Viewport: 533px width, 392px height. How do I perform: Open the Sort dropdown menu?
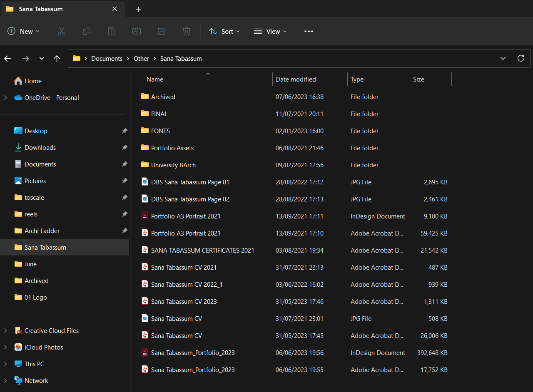tap(224, 31)
